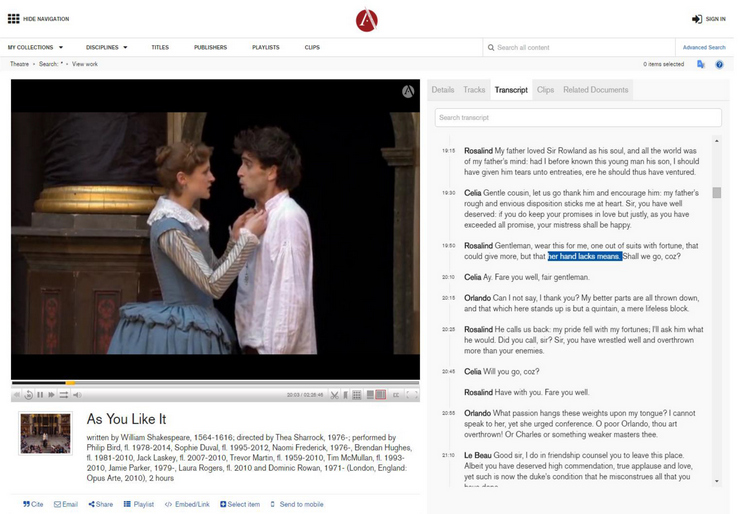Image resolution: width=740 pixels, height=514 pixels.
Task: Toggle closed captions CC button
Action: click(x=396, y=395)
